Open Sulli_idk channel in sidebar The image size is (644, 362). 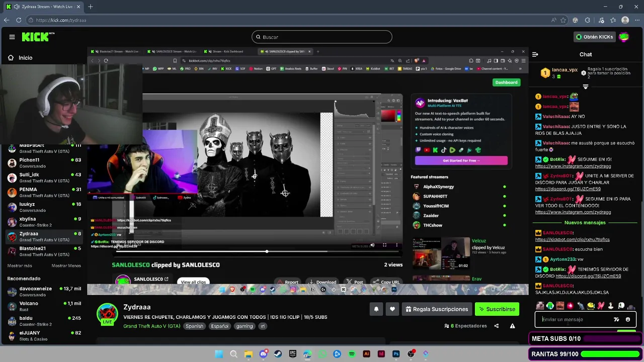[x=44, y=177]
